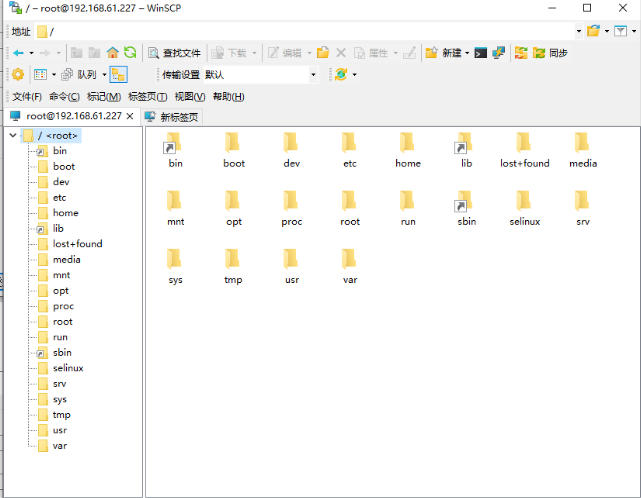Select the etc folder in file panel
Screen dimensions: 641x498
(x=350, y=150)
